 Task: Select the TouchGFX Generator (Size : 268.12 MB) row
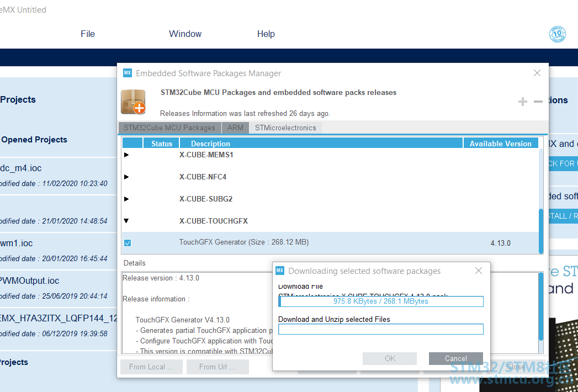[x=330, y=242]
